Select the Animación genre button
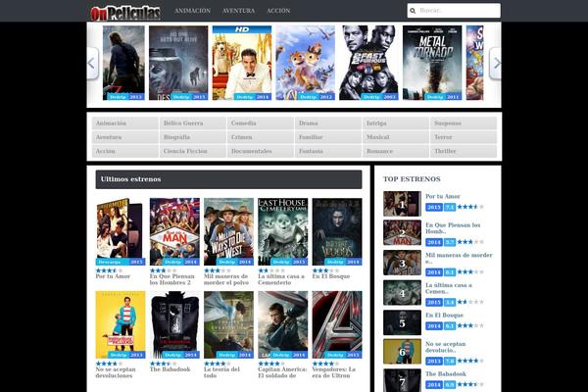This screenshot has height=392, width=588. click(x=125, y=123)
